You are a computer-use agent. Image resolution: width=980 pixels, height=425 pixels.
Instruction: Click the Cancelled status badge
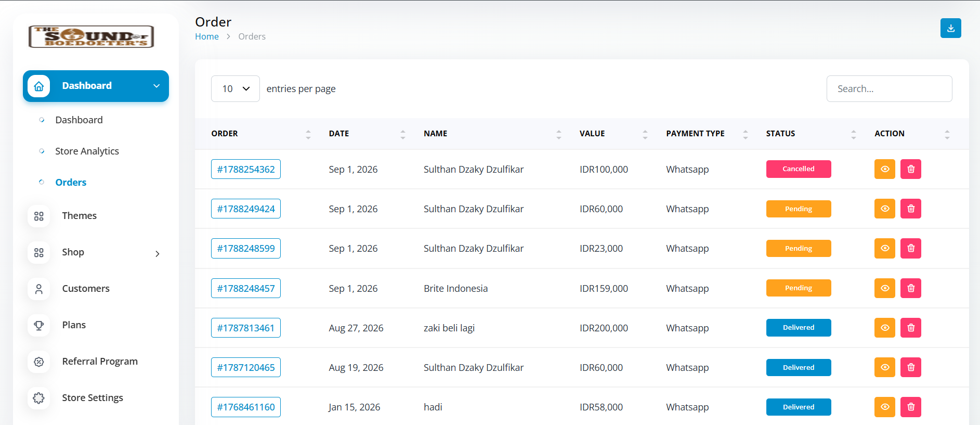(799, 169)
